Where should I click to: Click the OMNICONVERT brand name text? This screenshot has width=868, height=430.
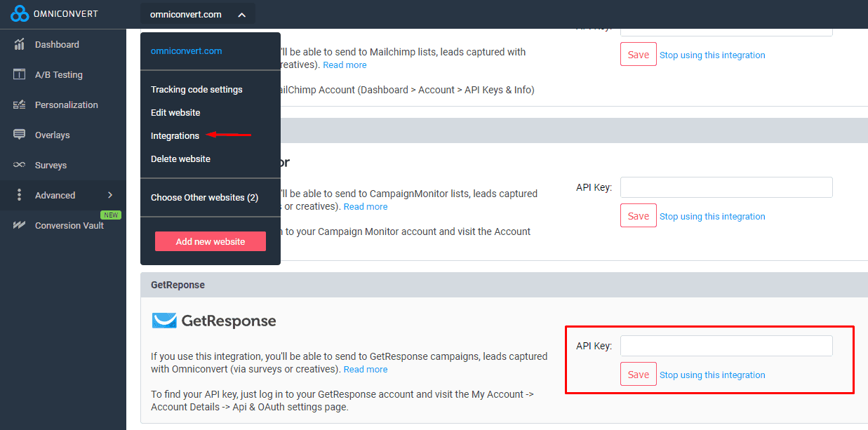pyautogui.click(x=65, y=14)
